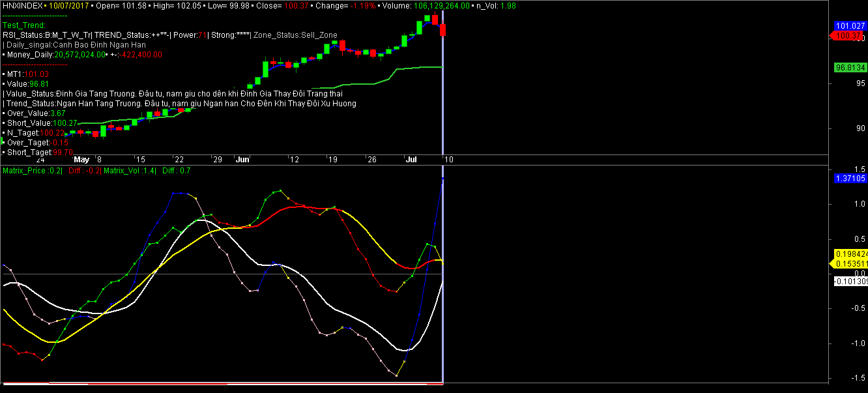868x393 pixels.
Task: Click the yellow 0.198424 indicator label
Action: coord(850,254)
